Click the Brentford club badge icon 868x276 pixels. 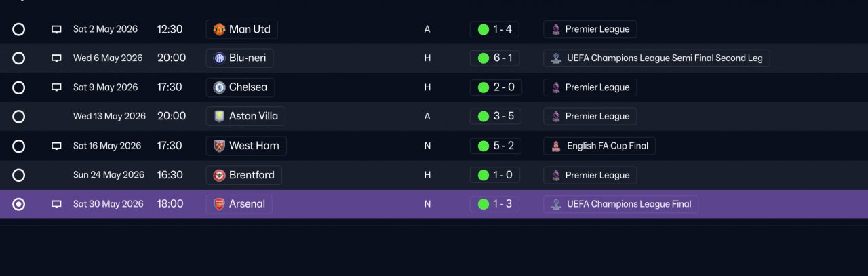(x=219, y=175)
